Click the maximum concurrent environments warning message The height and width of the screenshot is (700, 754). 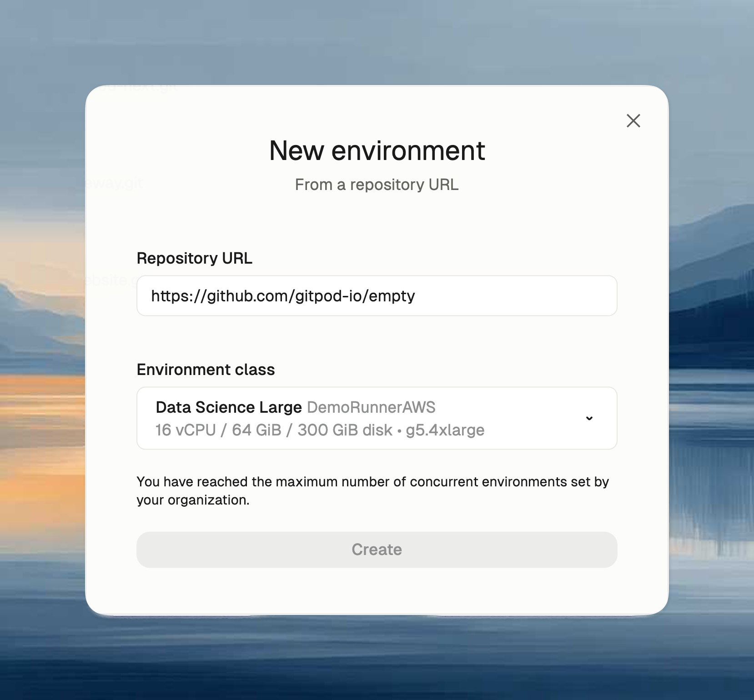(x=372, y=490)
